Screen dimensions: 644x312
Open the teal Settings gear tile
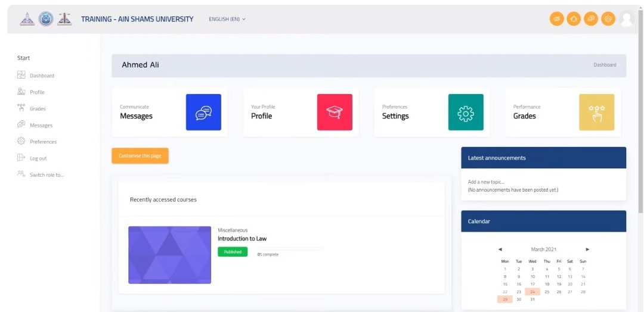tap(466, 112)
